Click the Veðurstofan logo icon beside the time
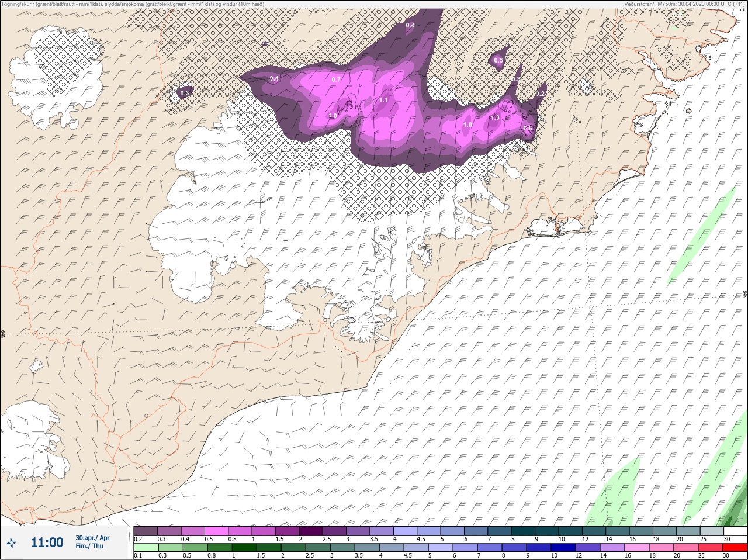748x560 pixels. 11,543
